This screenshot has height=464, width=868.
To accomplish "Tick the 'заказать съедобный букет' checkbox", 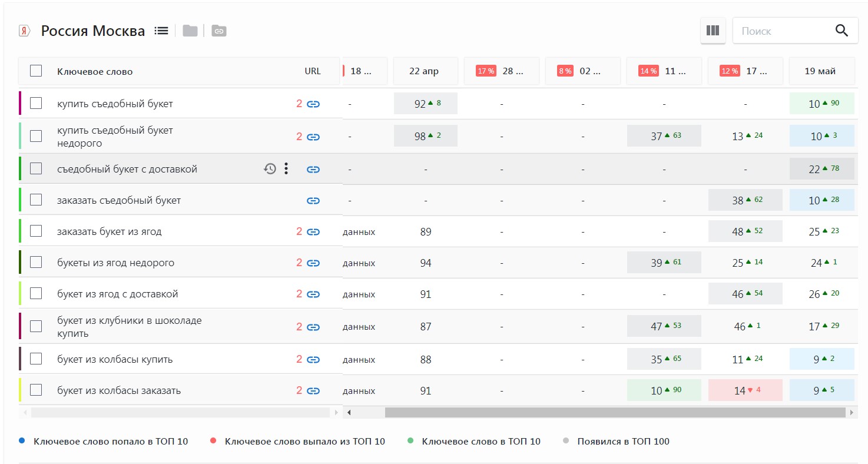I will (x=36, y=200).
